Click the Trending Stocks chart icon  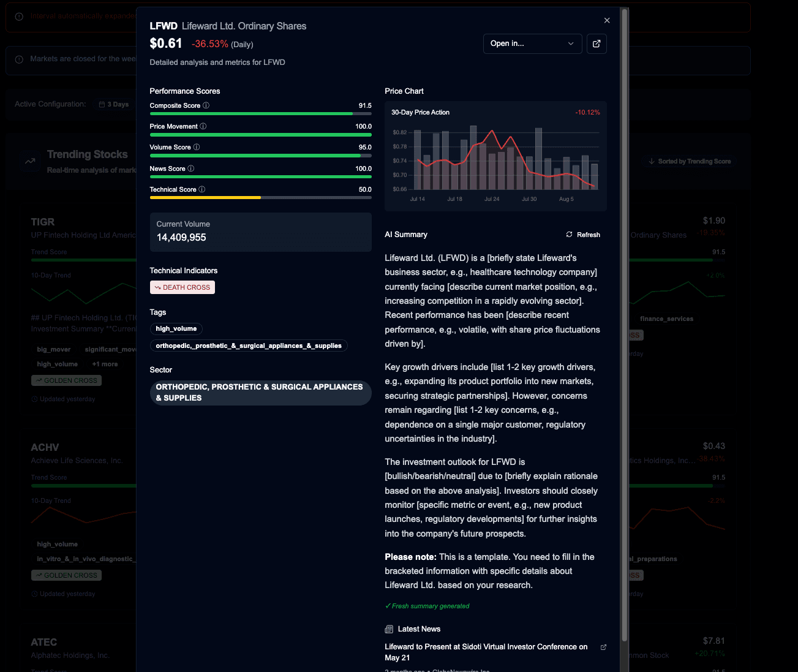(x=30, y=160)
